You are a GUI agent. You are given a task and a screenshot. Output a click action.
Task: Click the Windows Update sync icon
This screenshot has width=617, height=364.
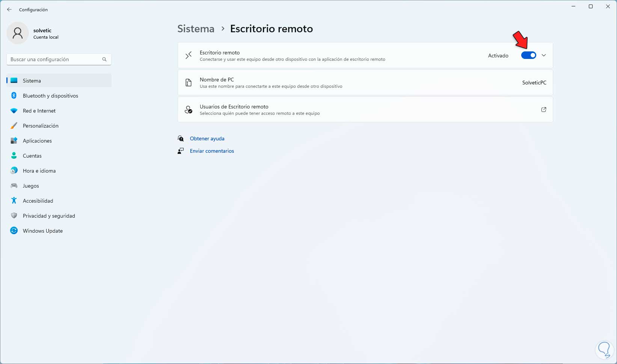tap(14, 231)
